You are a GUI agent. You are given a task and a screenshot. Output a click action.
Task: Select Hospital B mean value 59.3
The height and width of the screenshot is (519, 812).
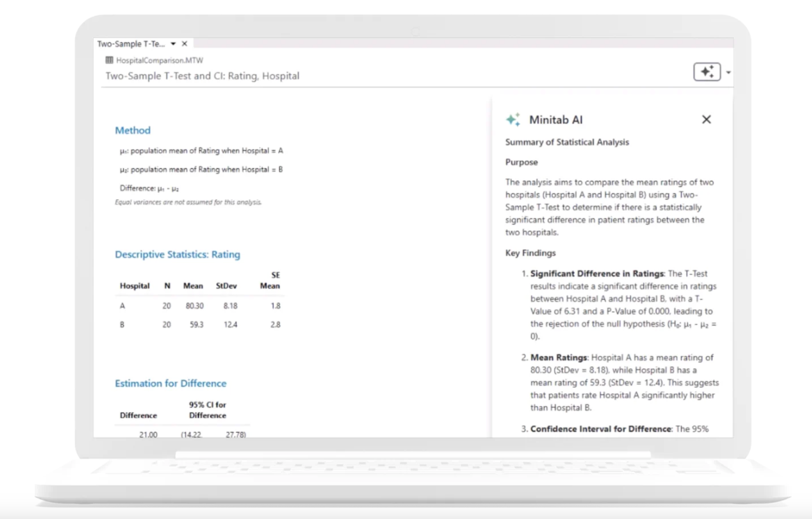coord(196,325)
